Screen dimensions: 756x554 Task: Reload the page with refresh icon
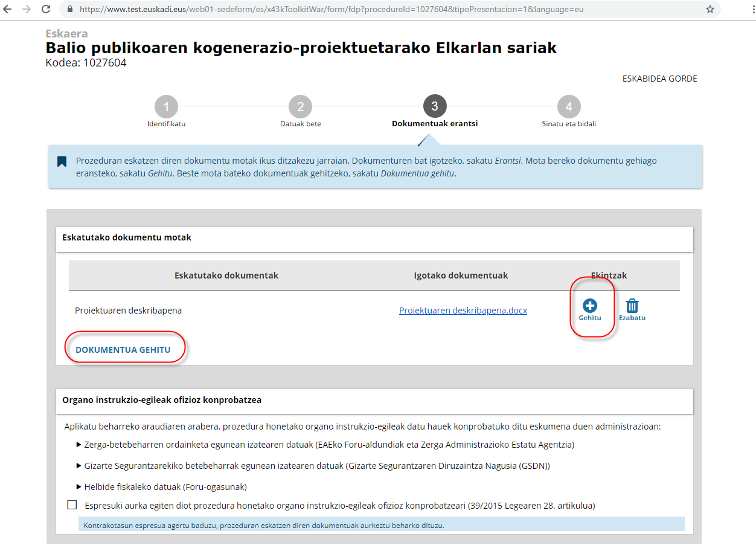point(46,10)
